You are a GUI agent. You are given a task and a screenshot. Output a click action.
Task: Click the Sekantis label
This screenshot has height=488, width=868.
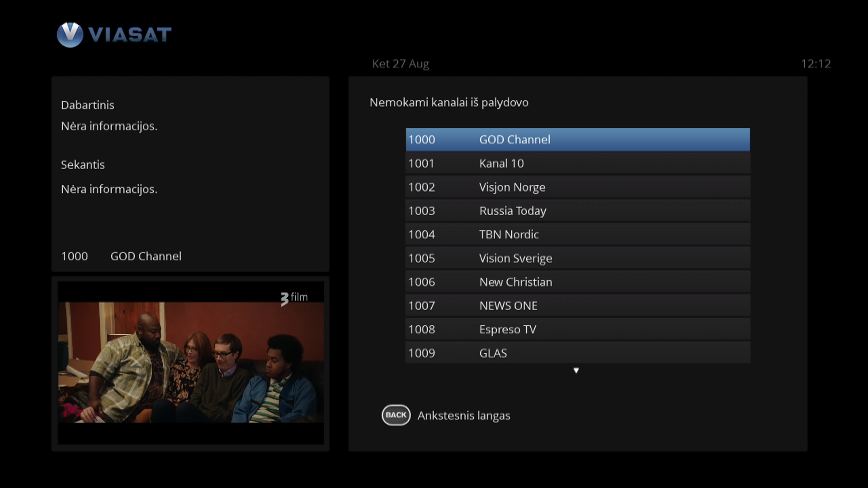(83, 164)
